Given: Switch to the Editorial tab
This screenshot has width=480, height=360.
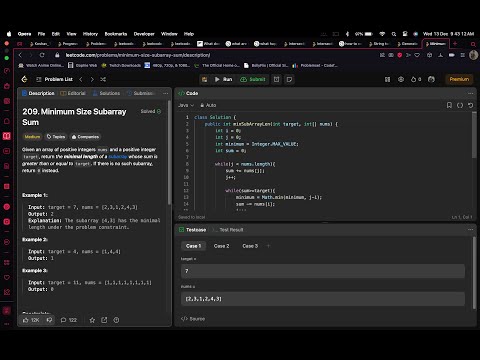Looking at the screenshot, I should pyautogui.click(x=73, y=93).
